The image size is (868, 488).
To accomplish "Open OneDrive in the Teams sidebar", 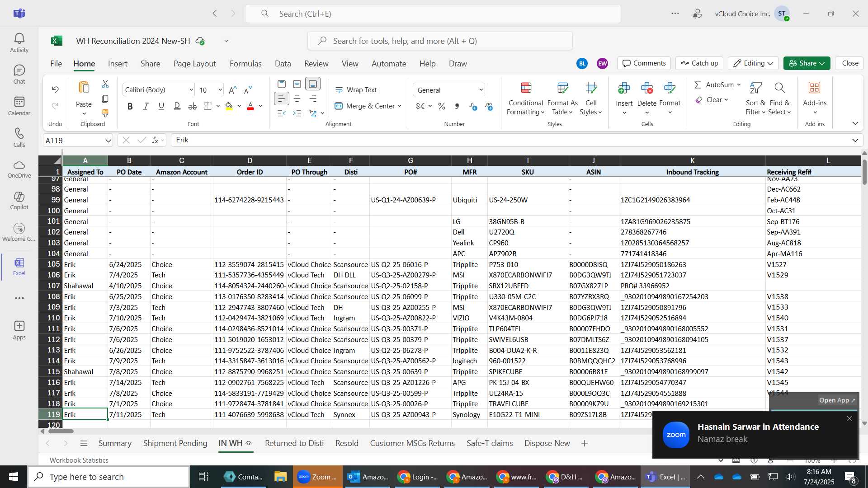I will click(19, 169).
